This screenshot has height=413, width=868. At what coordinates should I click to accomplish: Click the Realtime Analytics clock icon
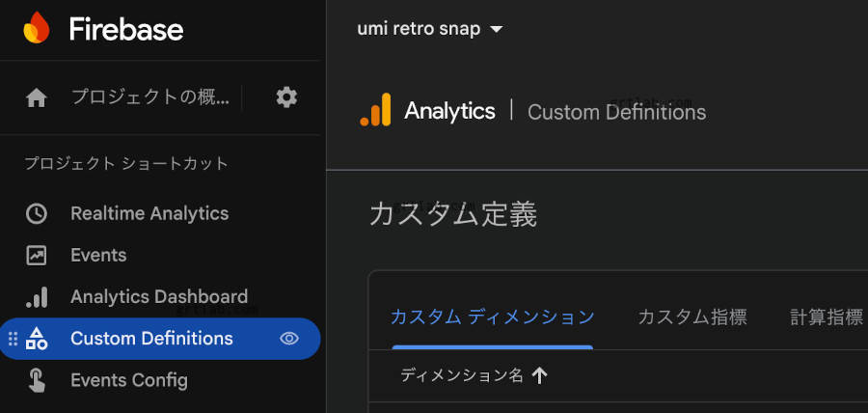coord(37,213)
